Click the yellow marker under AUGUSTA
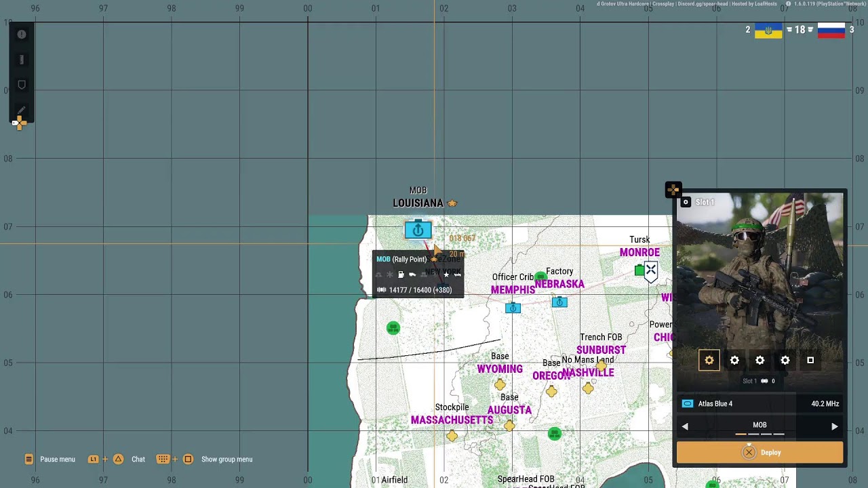This screenshot has height=488, width=868. [x=509, y=426]
